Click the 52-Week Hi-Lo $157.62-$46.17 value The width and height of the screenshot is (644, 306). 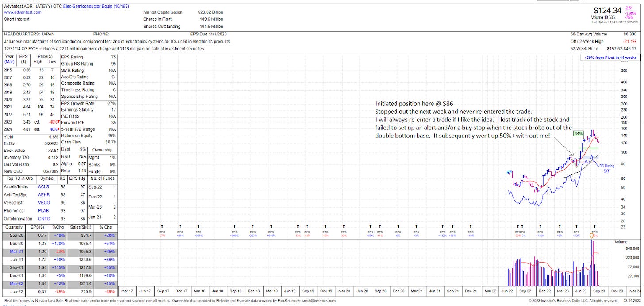coord(622,49)
